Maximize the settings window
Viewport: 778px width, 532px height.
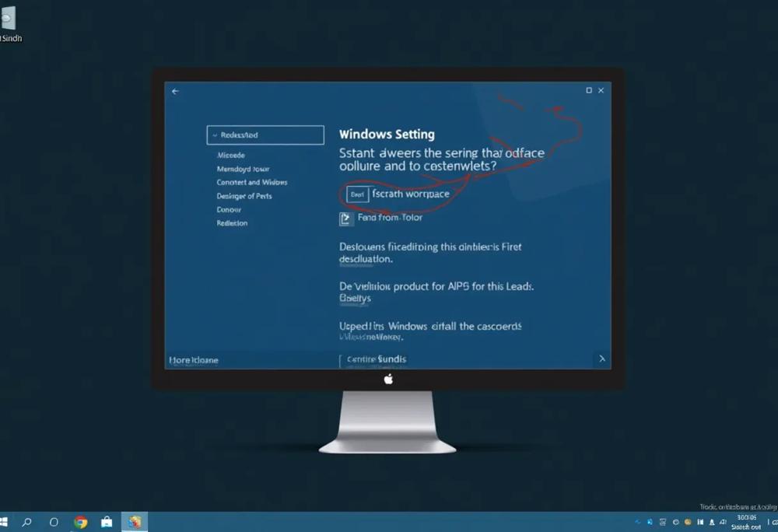[589, 90]
